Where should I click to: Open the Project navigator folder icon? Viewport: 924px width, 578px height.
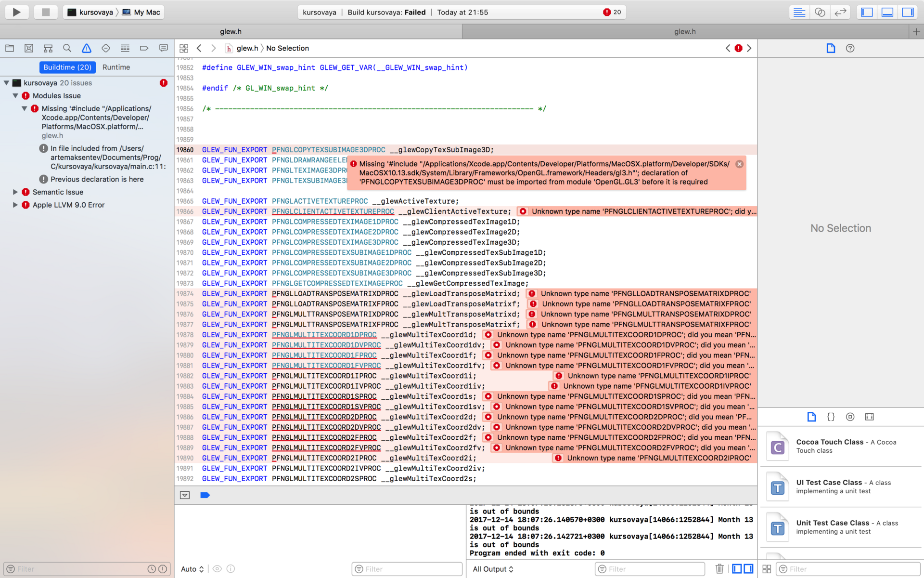point(10,48)
